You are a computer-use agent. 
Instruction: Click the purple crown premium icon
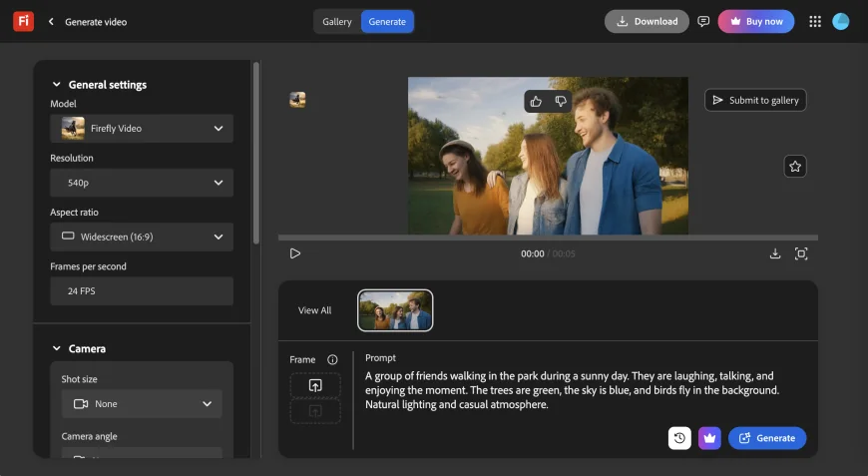pos(709,438)
